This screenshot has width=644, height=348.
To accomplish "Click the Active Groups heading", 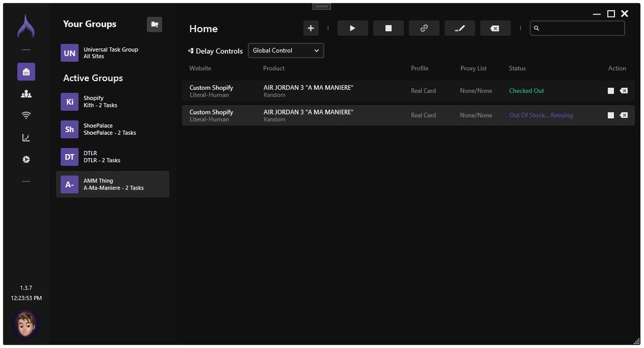I will [93, 78].
